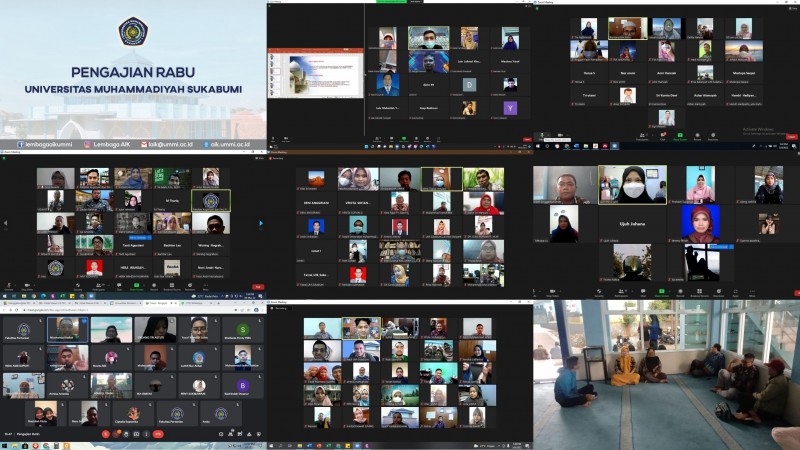Start Record in the Ujuh Johana Zoom window

(x=680, y=294)
